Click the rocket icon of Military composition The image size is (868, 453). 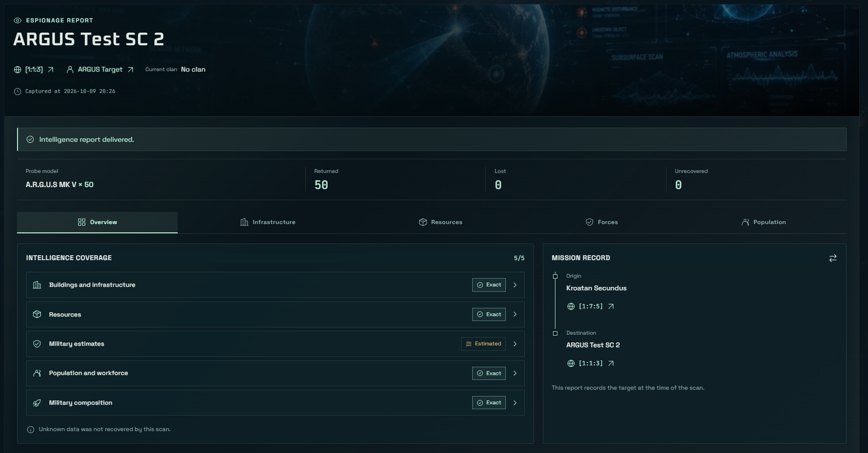click(37, 403)
